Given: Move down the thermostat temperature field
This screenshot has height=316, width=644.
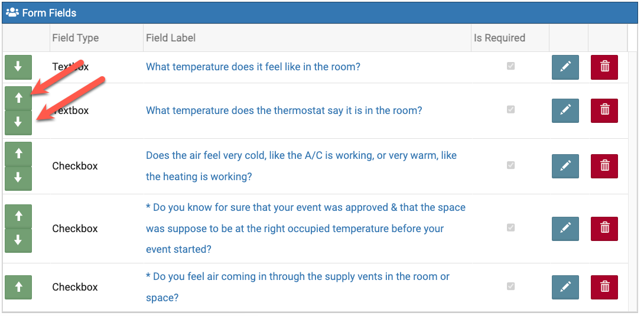Looking at the screenshot, I should tap(18, 122).
